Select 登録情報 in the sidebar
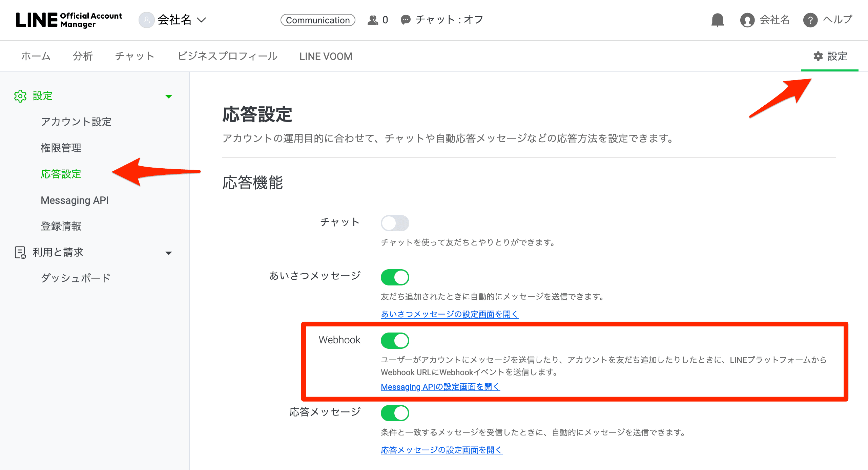This screenshot has width=868, height=470. point(61,226)
